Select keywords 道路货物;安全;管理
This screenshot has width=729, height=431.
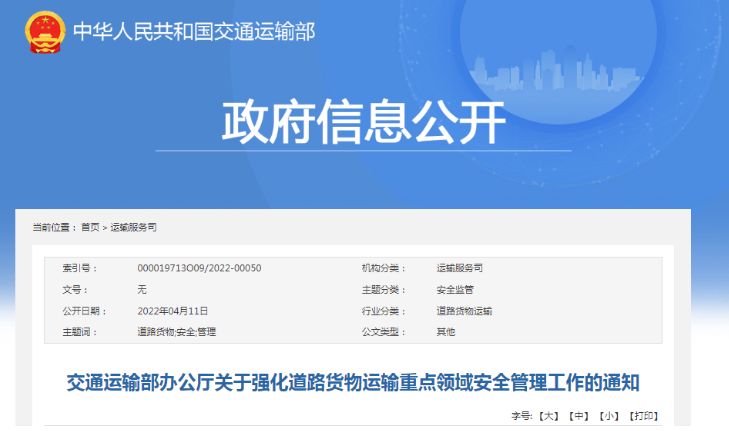(177, 332)
